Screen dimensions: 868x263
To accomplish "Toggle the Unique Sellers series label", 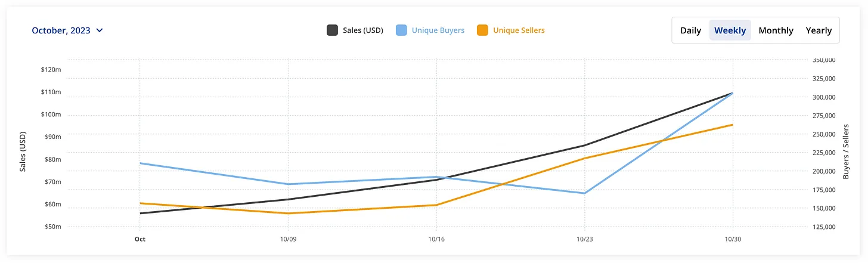I will click(x=519, y=30).
